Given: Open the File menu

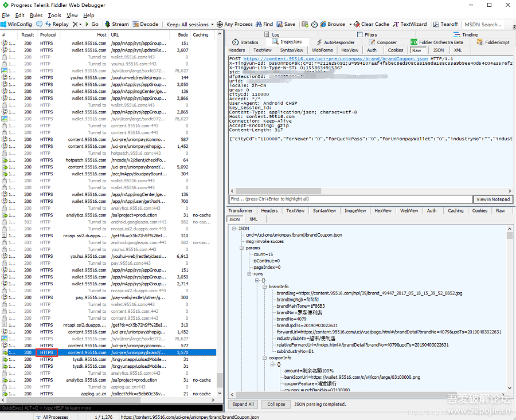Looking at the screenshot, I should 6,15.
